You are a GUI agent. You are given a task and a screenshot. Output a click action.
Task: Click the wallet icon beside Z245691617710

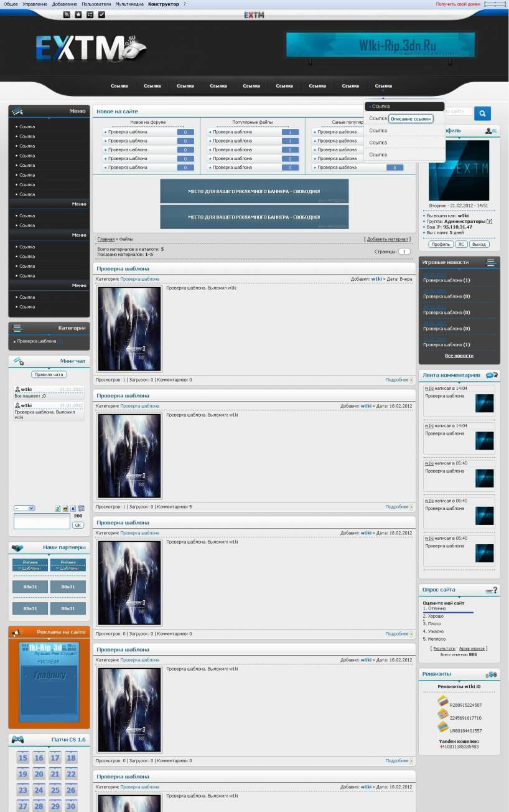(x=442, y=714)
